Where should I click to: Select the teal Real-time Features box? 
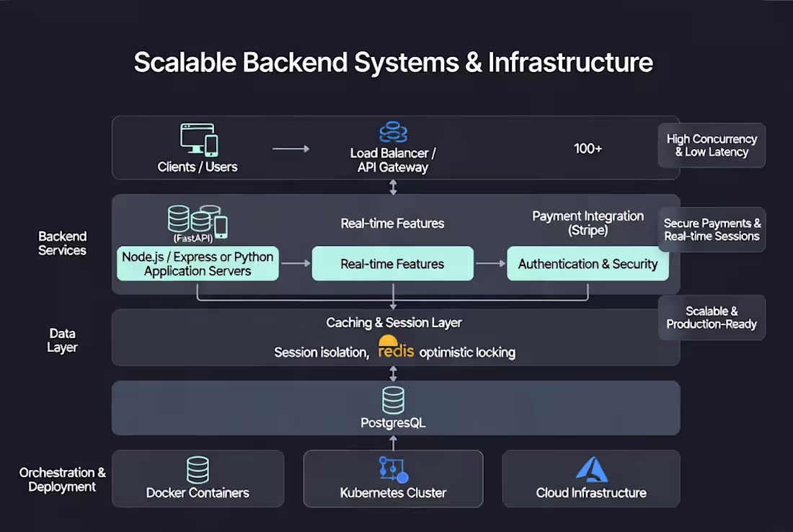click(392, 263)
